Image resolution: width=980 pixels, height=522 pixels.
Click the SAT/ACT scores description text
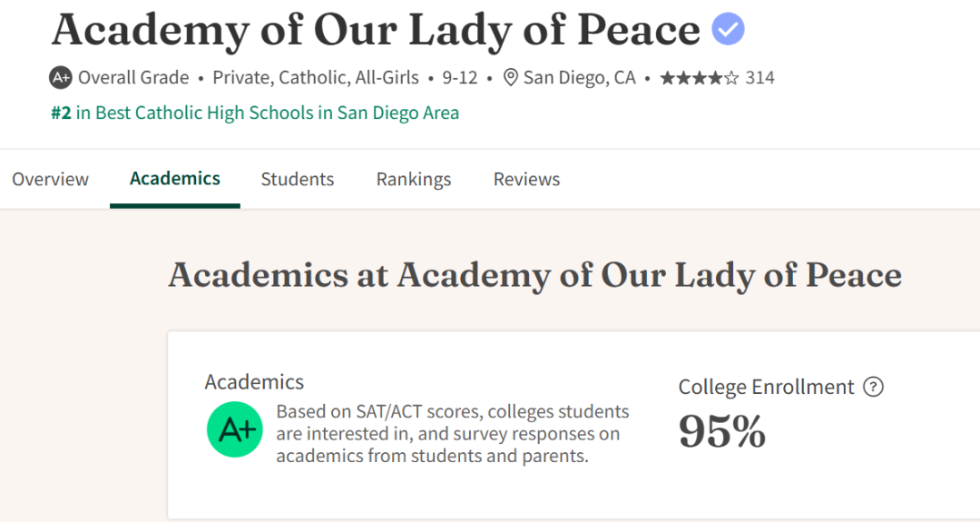(452, 433)
